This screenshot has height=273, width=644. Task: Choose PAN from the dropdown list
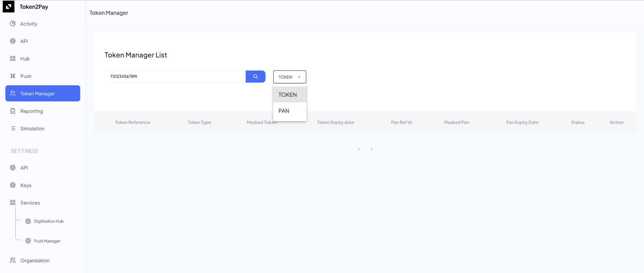pyautogui.click(x=290, y=111)
